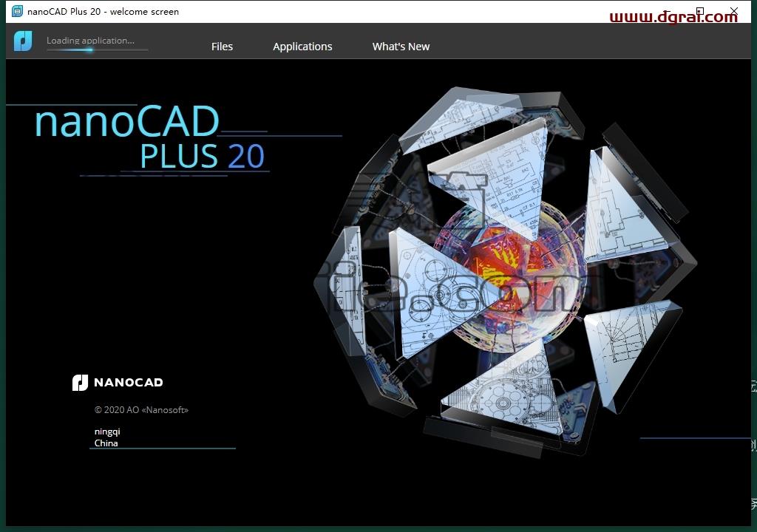
Task: Click the © 2020 AO «Nanosoft» text
Action: pos(141,410)
